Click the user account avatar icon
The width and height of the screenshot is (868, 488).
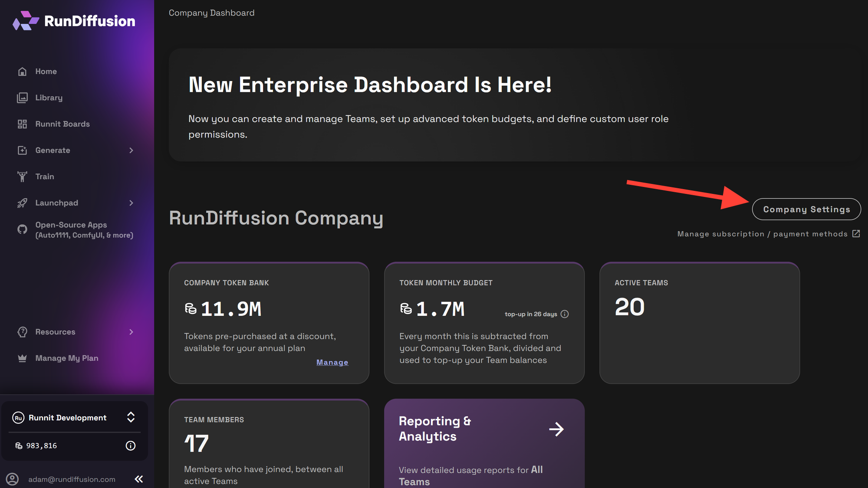pos(12,479)
